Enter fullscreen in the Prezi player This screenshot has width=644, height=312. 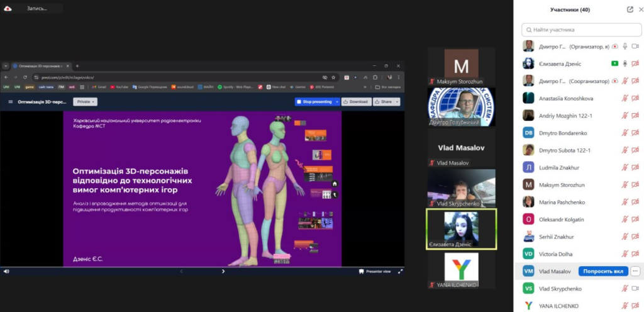point(400,271)
